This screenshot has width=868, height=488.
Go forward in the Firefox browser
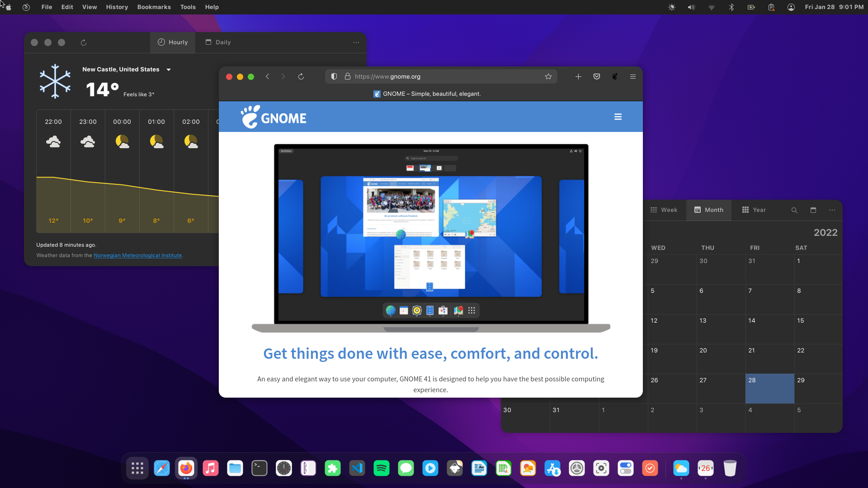tap(283, 77)
